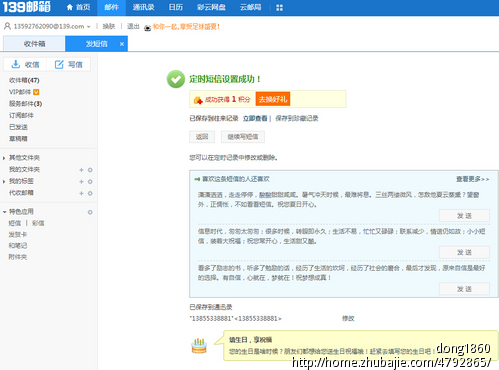Send the third suggested SMS 看多了励志的书
Viewport: 499px width, 370px height.
pos(464,289)
